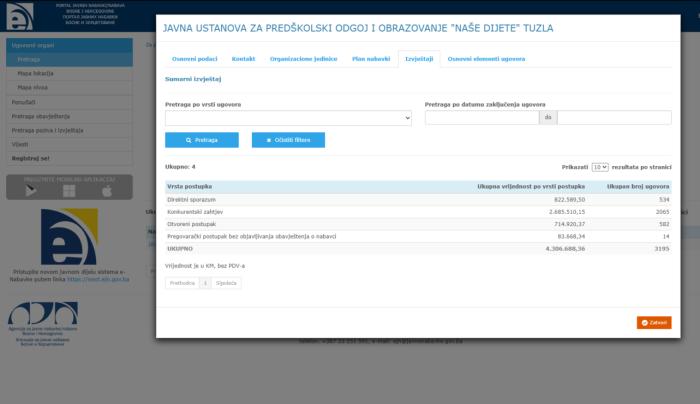Open the Organizacione jedinice tab
700x404 pixels.
click(304, 59)
